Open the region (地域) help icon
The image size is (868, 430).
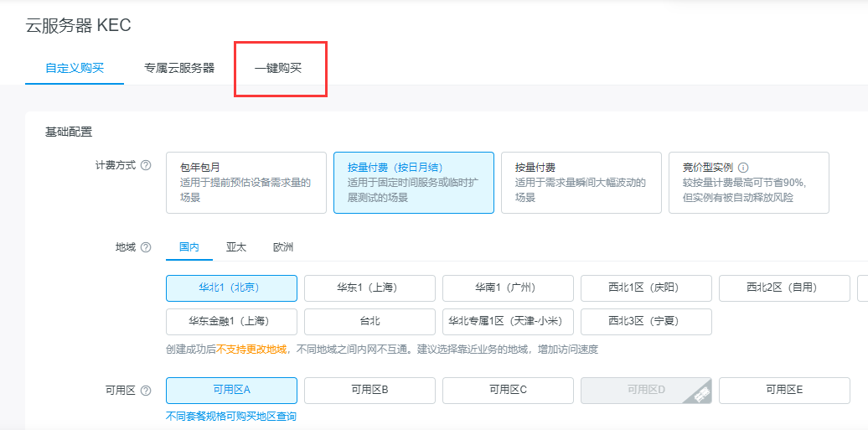click(146, 247)
